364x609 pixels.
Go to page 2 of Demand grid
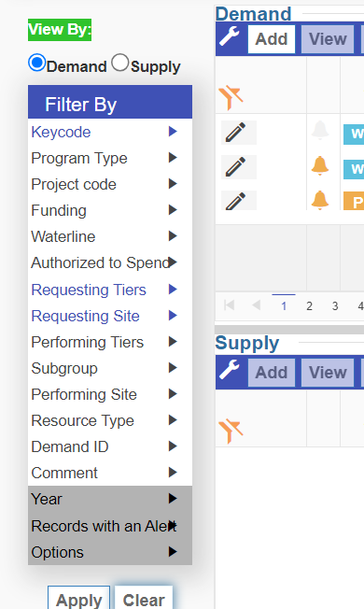coord(309,306)
